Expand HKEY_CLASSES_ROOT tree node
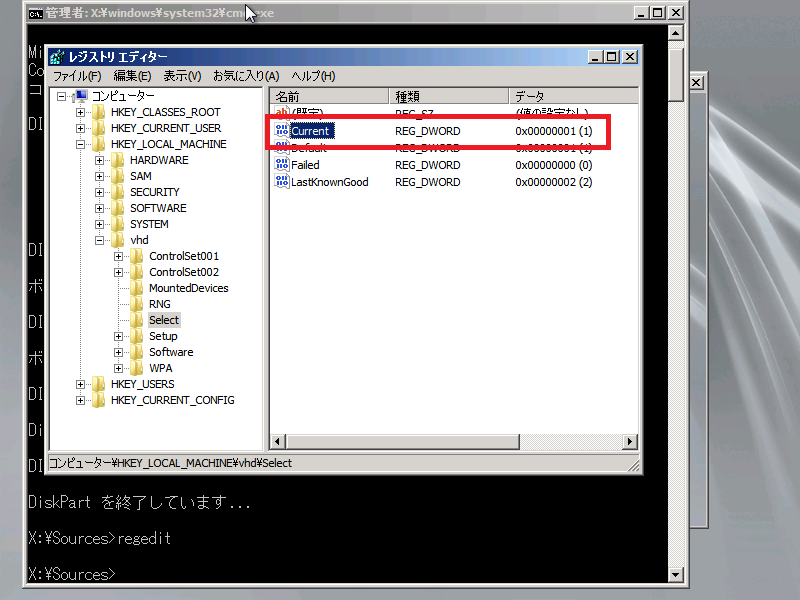 (x=80, y=112)
